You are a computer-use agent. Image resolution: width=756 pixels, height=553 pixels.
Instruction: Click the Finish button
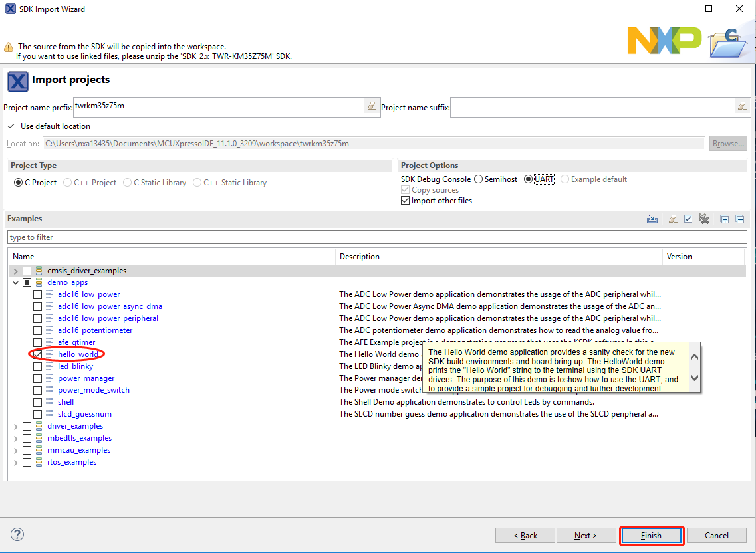tap(651, 536)
